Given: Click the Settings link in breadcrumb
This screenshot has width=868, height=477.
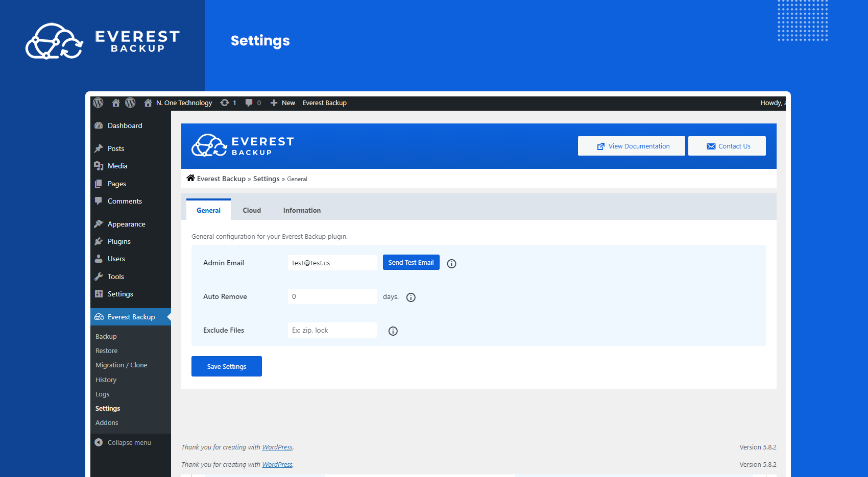Looking at the screenshot, I should pos(267,179).
